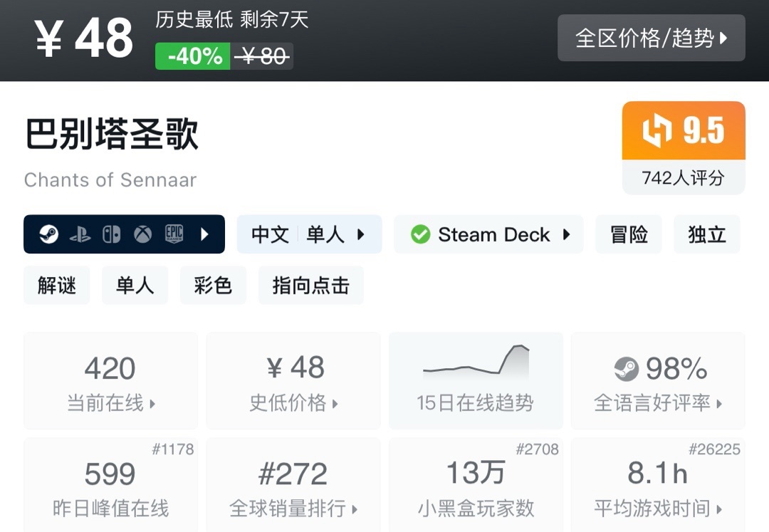Tap the 解谜 tag
This screenshot has height=532, width=769.
coord(57,286)
